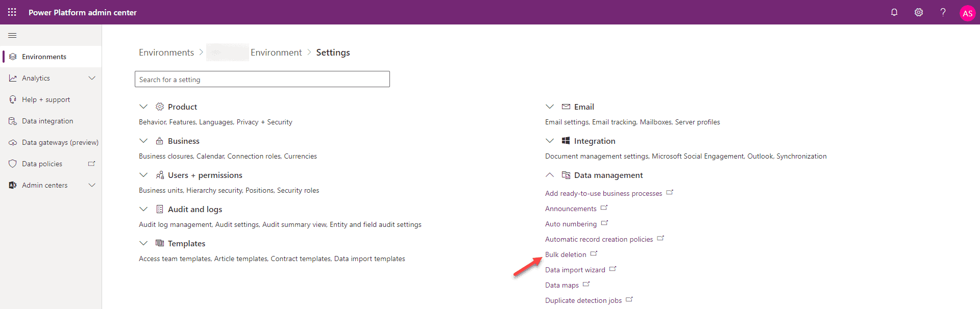
Task: Click the Data policies shield icon
Action: click(13, 164)
